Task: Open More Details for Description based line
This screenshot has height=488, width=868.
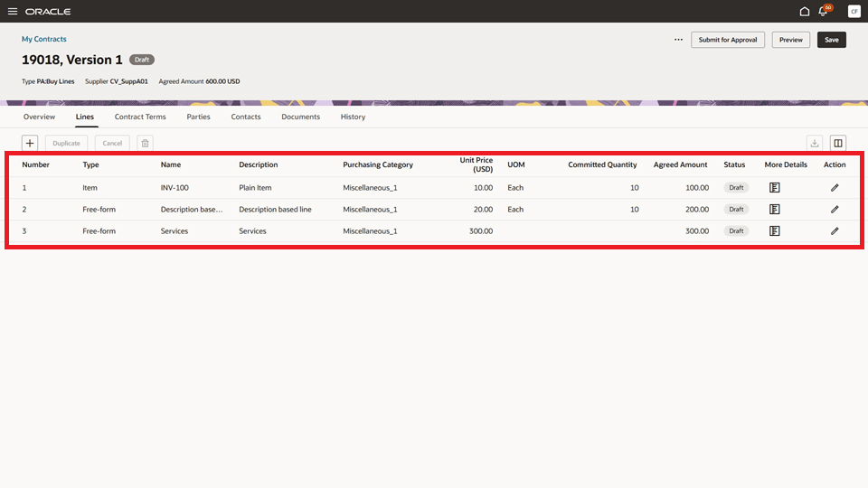Action: point(775,209)
